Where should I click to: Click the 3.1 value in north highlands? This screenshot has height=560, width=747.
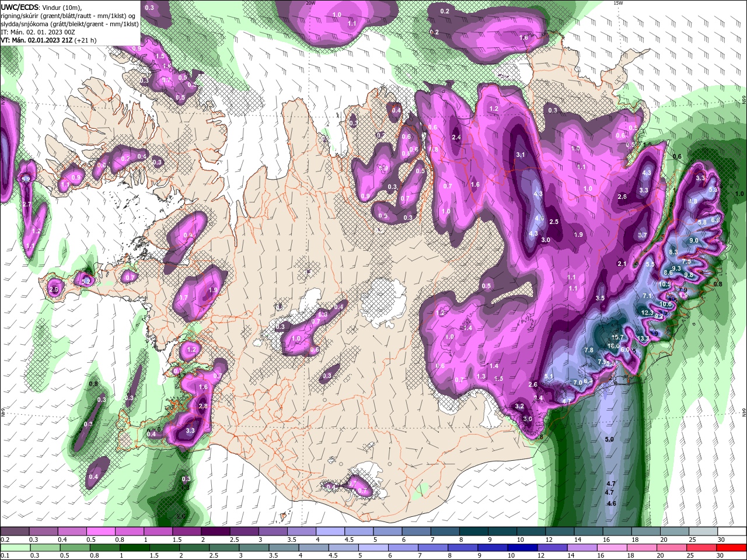coord(521,155)
